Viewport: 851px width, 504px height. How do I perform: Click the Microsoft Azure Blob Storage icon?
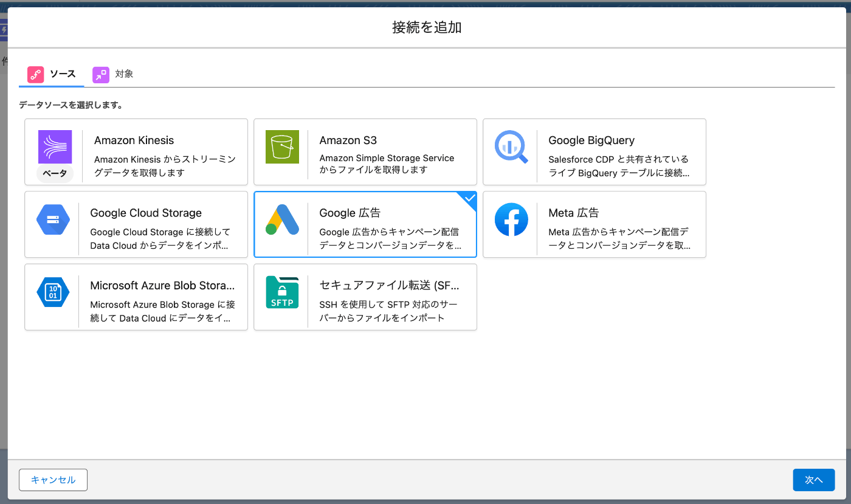point(53,292)
